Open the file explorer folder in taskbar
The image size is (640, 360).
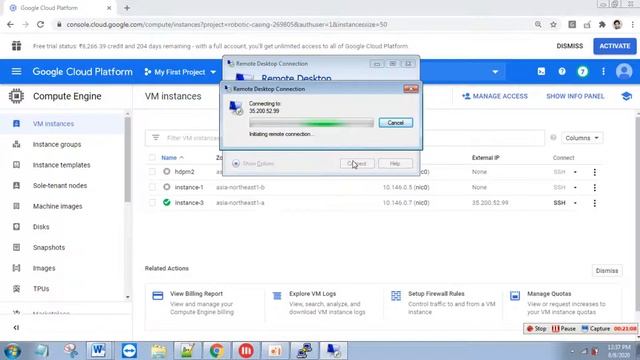click(x=158, y=351)
